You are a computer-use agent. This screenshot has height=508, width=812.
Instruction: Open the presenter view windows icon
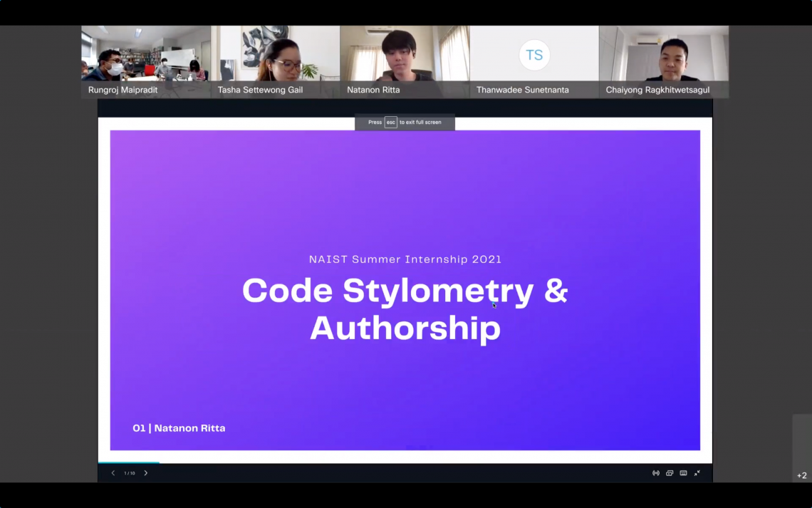click(670, 473)
